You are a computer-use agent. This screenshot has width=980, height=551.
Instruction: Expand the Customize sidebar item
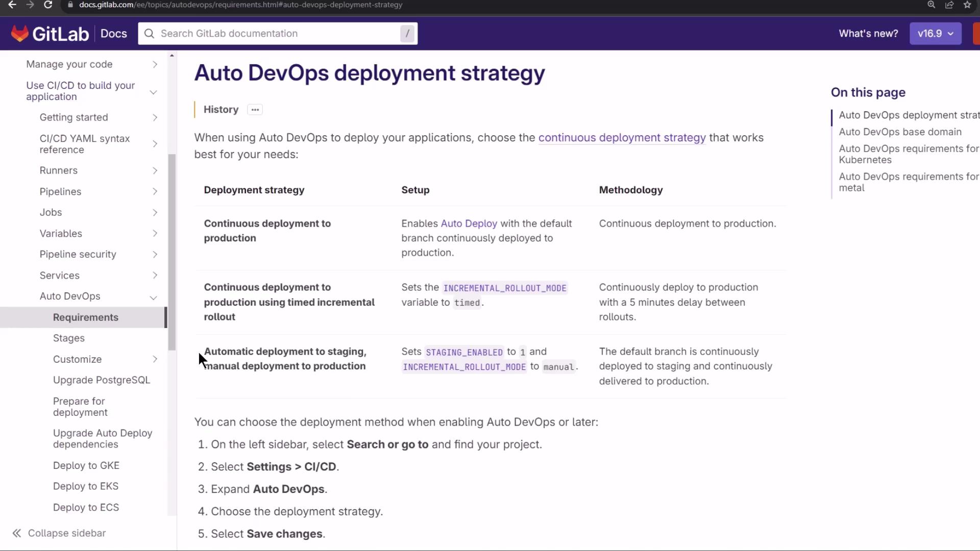155,360
